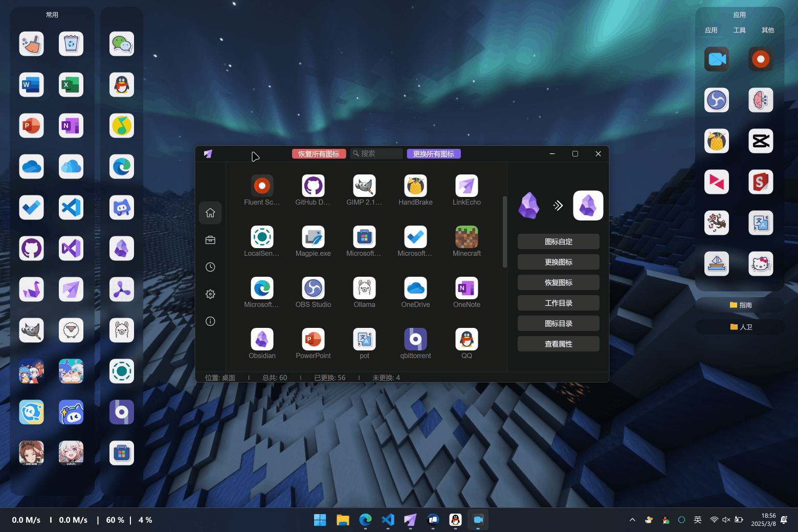Viewport: 798px width, 532px height.
Task: Switch to 工具 tab in right panel
Action: pyautogui.click(x=740, y=30)
